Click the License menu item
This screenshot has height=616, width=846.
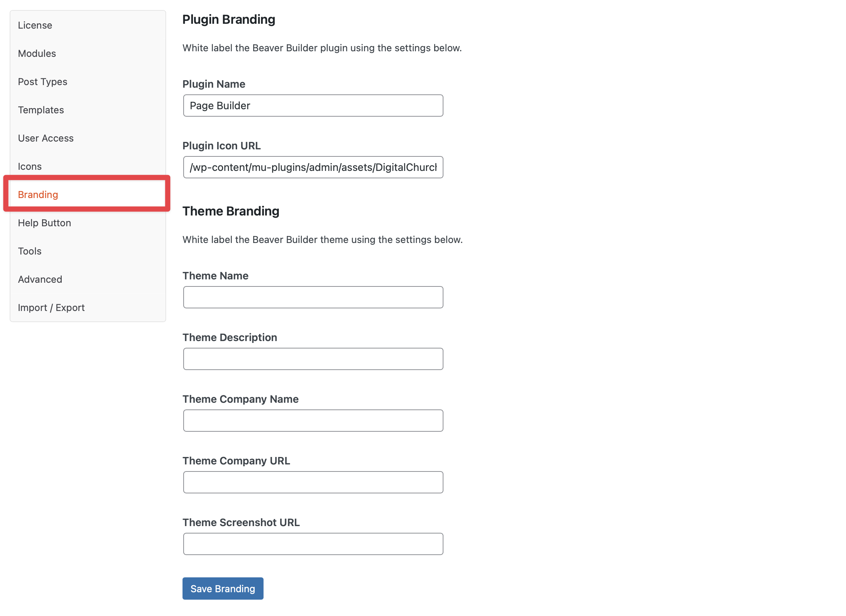(35, 25)
